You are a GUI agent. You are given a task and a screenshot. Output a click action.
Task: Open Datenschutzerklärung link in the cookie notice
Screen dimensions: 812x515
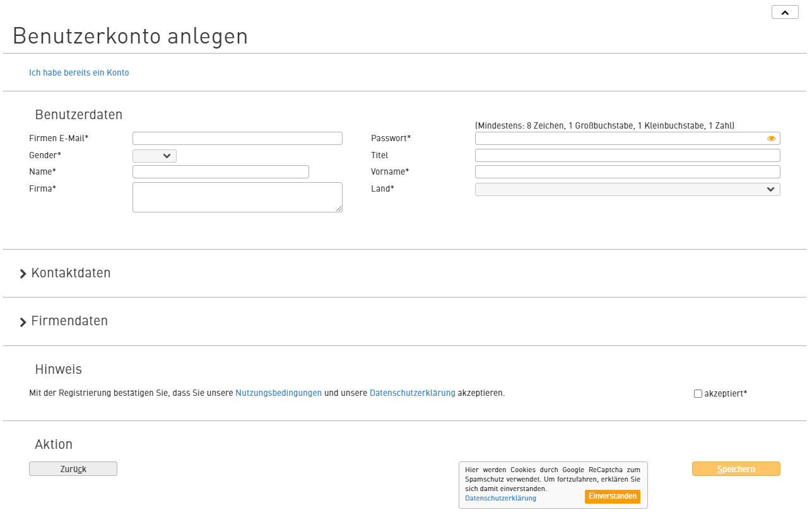coord(500,498)
